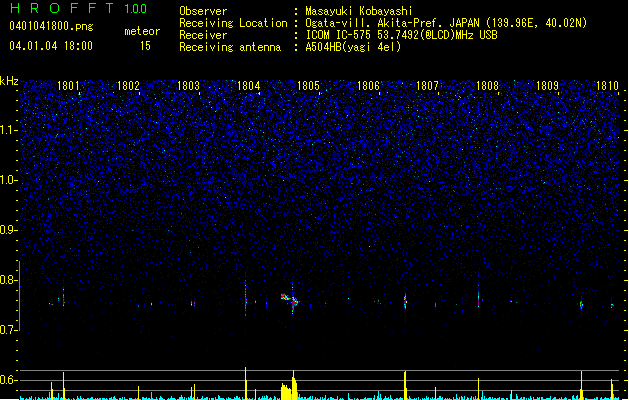629x400 pixels.
Task: Click the meteor count value 15
Action: point(145,46)
